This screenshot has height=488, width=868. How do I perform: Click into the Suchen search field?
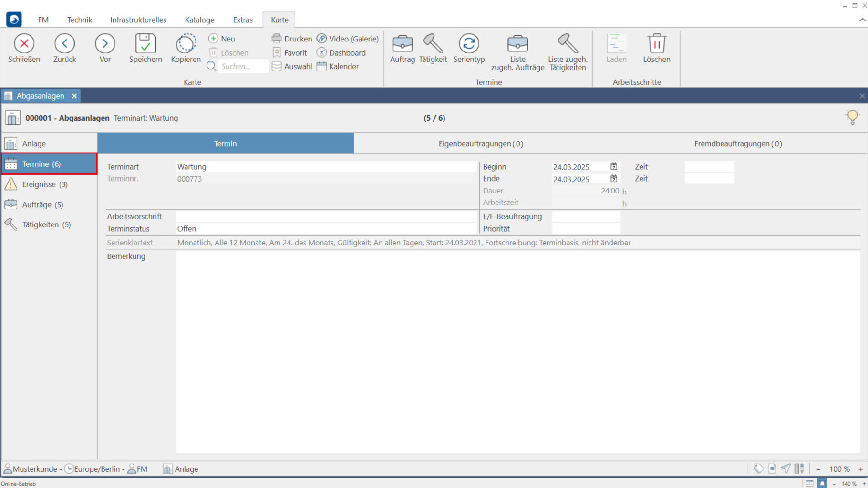click(242, 66)
